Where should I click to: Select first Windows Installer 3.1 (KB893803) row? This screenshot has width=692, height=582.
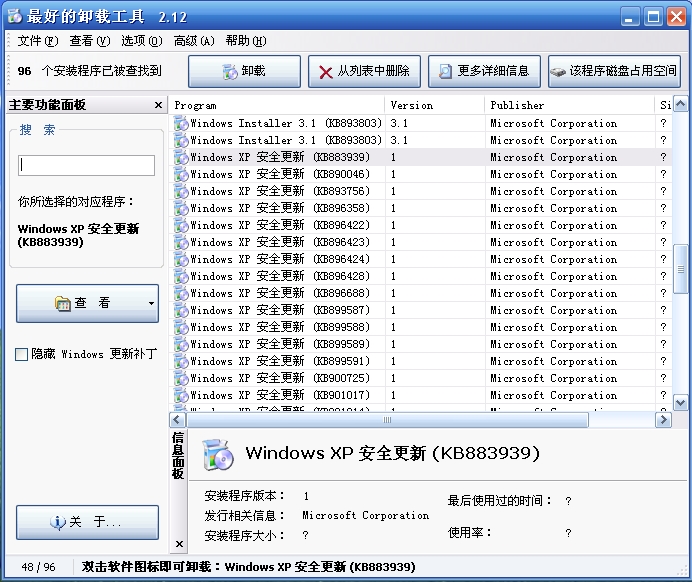pyautogui.click(x=421, y=123)
